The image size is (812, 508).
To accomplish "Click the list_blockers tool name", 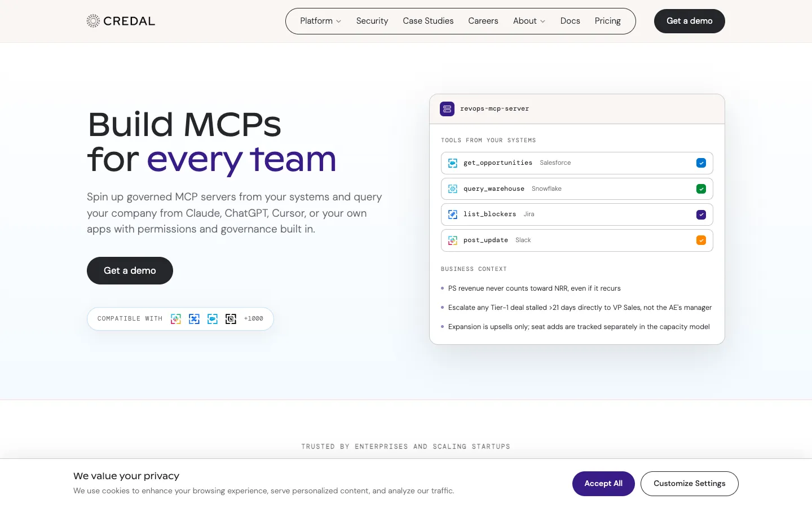I will coord(489,214).
